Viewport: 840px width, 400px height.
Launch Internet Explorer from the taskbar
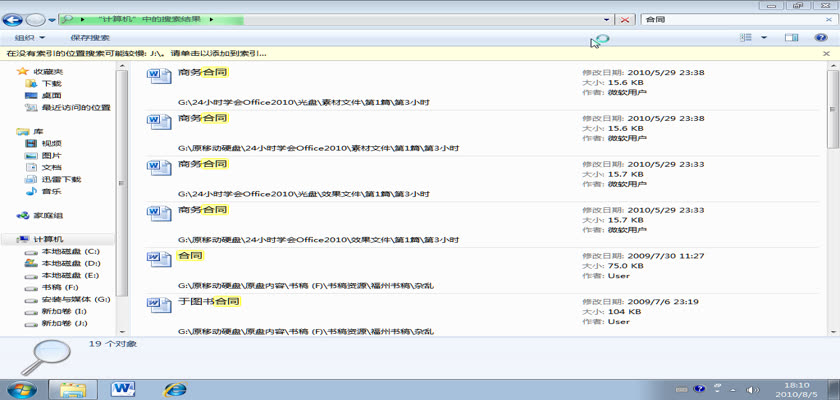tap(176, 388)
